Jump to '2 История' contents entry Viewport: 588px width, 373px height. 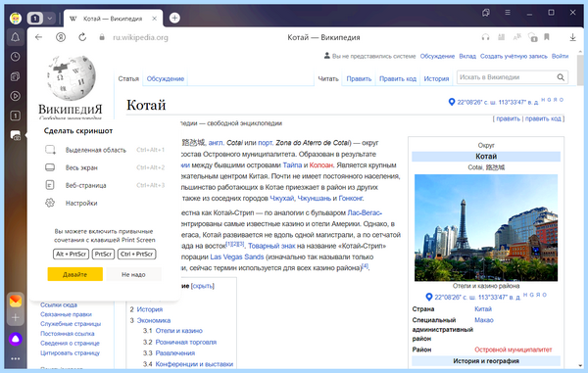coord(150,309)
